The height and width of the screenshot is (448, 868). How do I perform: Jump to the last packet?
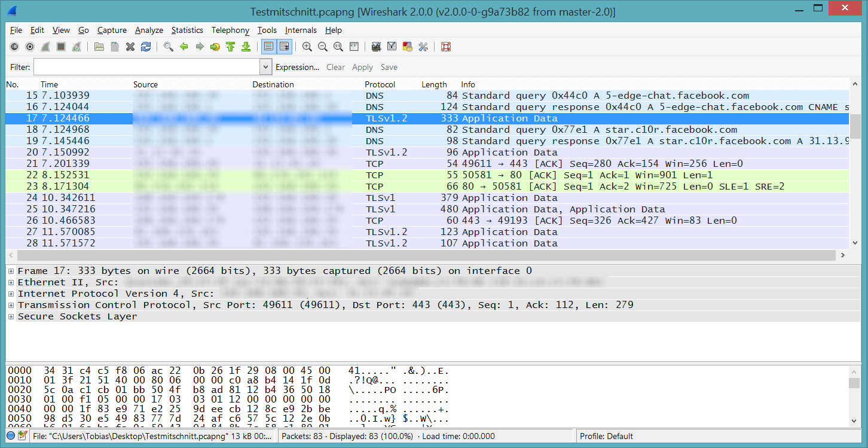click(x=246, y=47)
